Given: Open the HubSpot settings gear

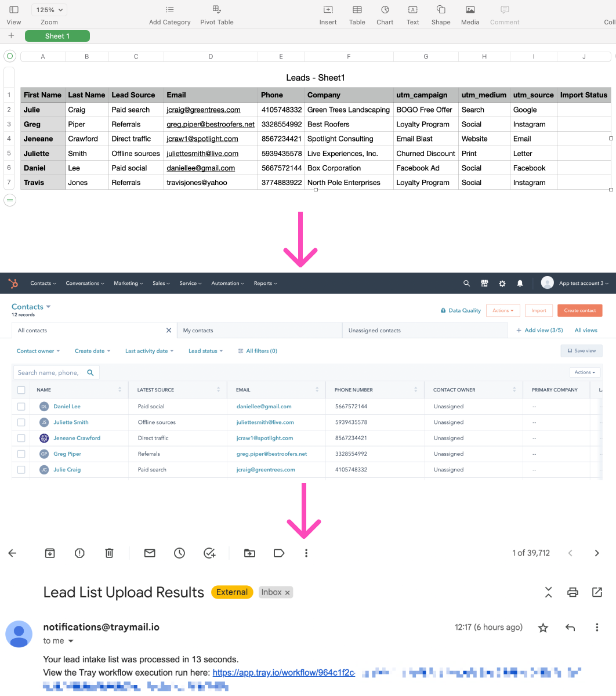Looking at the screenshot, I should pyautogui.click(x=502, y=283).
